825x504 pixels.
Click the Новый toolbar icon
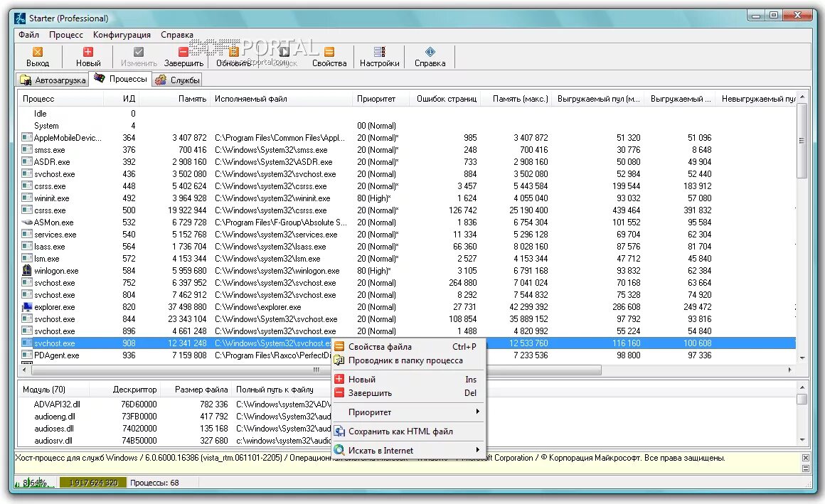coord(88,52)
